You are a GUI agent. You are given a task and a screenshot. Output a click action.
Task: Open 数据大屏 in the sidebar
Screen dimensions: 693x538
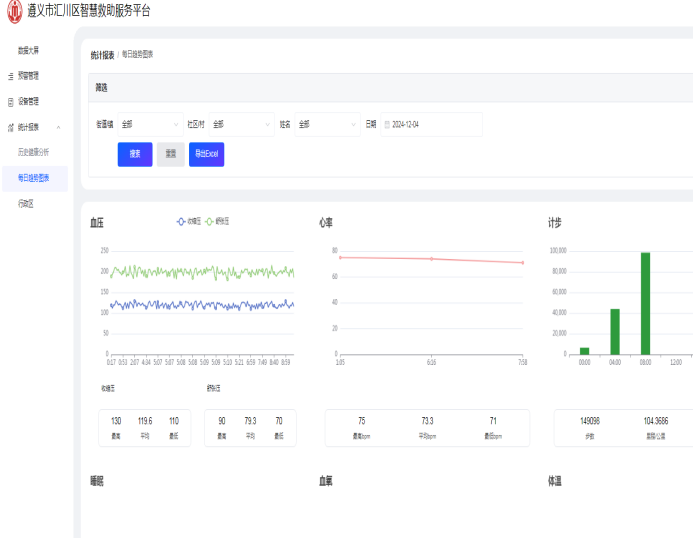point(28,50)
